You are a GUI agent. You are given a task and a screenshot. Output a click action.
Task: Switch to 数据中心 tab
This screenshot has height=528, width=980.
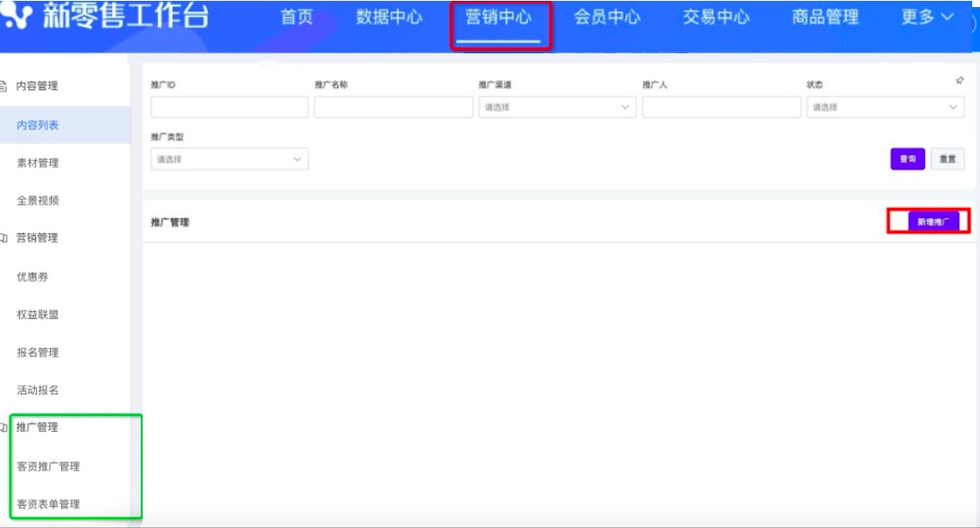click(x=388, y=17)
